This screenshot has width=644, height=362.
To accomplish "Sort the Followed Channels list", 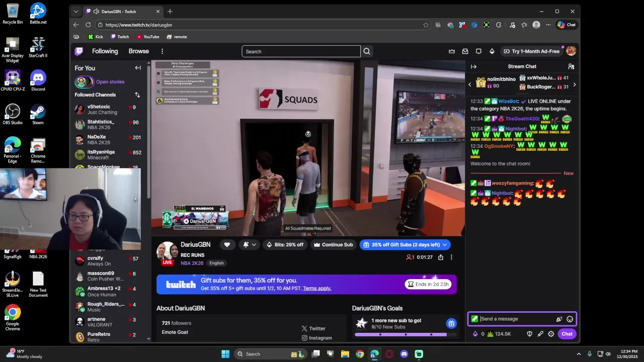I will [137, 95].
